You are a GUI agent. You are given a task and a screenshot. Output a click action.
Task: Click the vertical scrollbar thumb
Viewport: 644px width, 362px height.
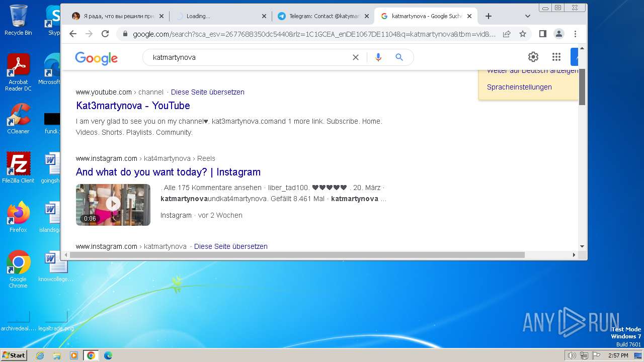coord(582,86)
